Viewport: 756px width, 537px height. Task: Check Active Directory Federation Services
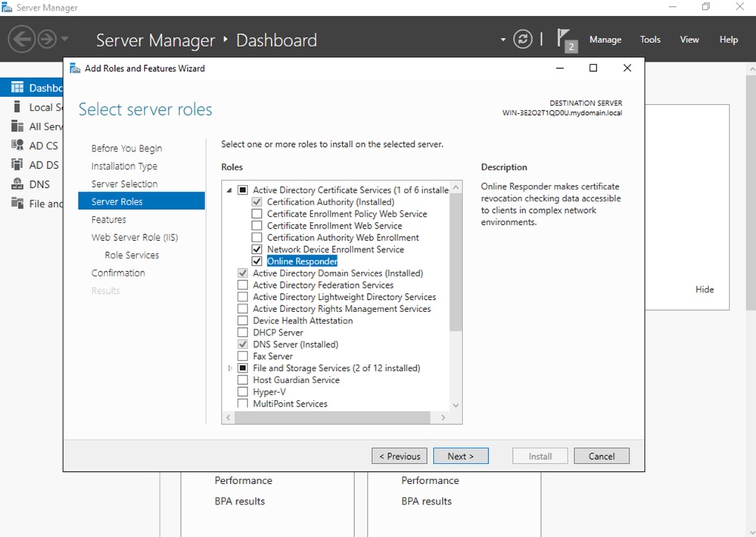click(x=243, y=285)
